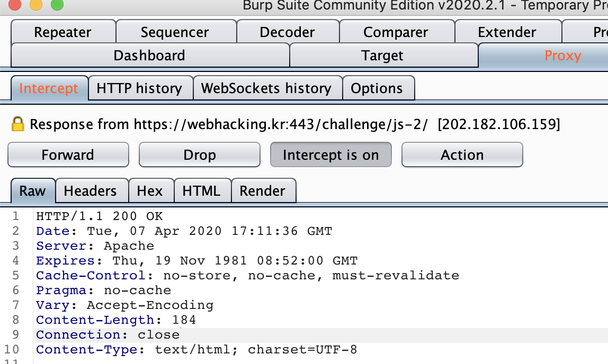Show the Render view tab
The image size is (608, 364).
[x=264, y=190]
